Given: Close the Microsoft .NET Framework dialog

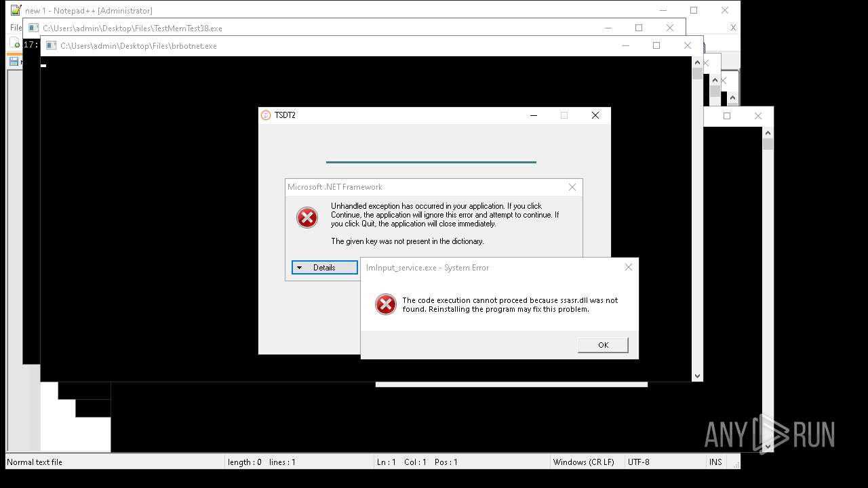Looking at the screenshot, I should point(572,187).
